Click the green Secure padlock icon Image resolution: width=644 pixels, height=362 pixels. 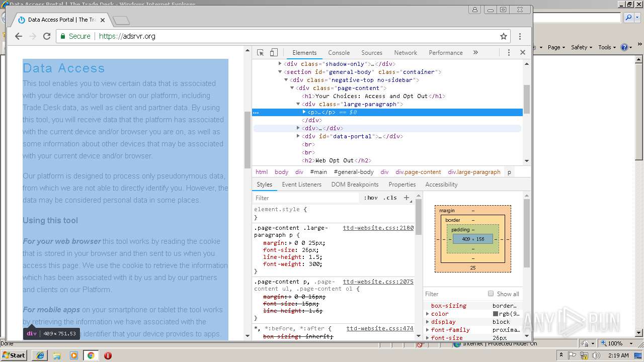coord(63,36)
